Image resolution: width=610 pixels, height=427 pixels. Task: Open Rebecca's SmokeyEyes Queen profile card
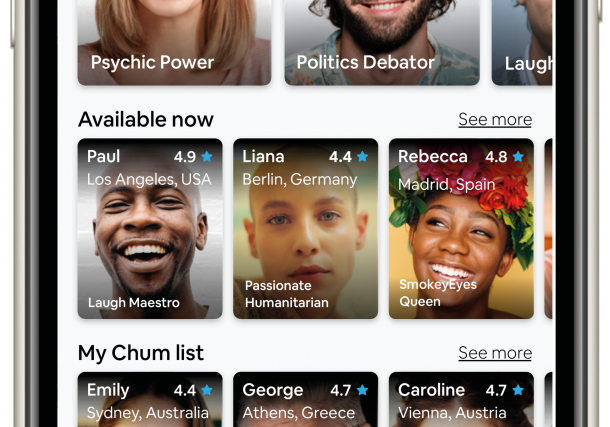point(461,229)
